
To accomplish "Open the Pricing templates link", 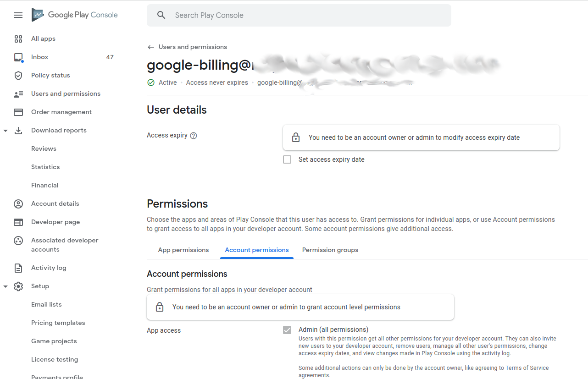I will tap(58, 323).
